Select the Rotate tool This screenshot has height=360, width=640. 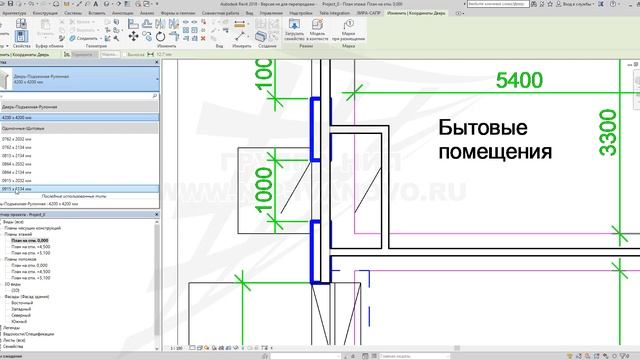tap(160, 37)
